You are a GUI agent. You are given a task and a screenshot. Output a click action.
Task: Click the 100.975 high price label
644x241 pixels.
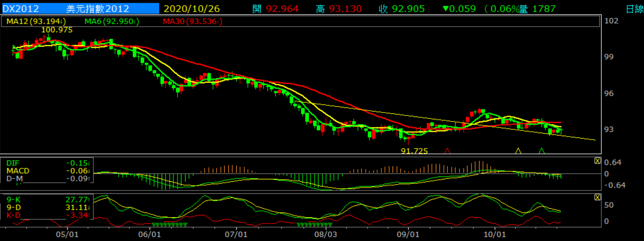point(57,30)
